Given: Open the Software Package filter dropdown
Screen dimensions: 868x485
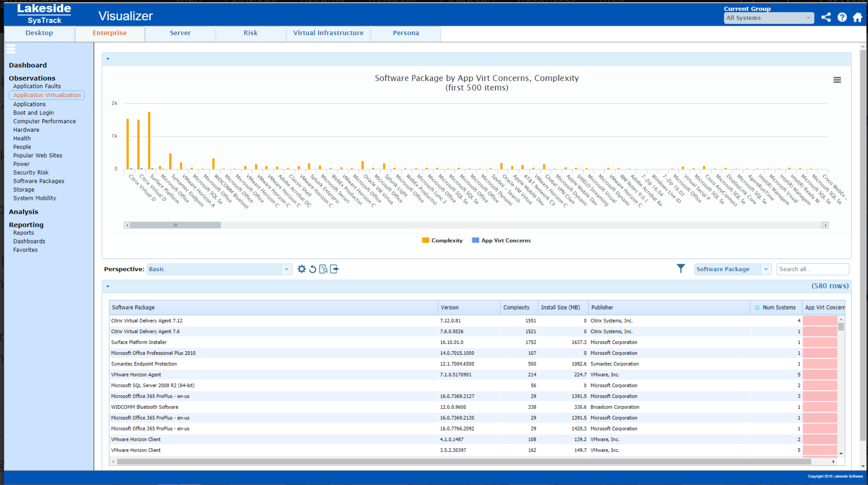Looking at the screenshot, I should pyautogui.click(x=765, y=269).
